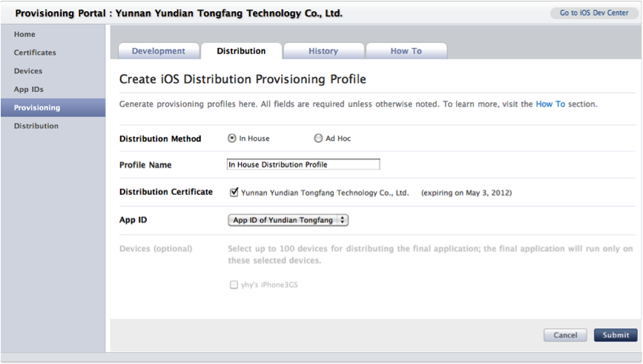This screenshot has width=643, height=364.
Task: Click the Profile Name label
Action: pos(145,165)
